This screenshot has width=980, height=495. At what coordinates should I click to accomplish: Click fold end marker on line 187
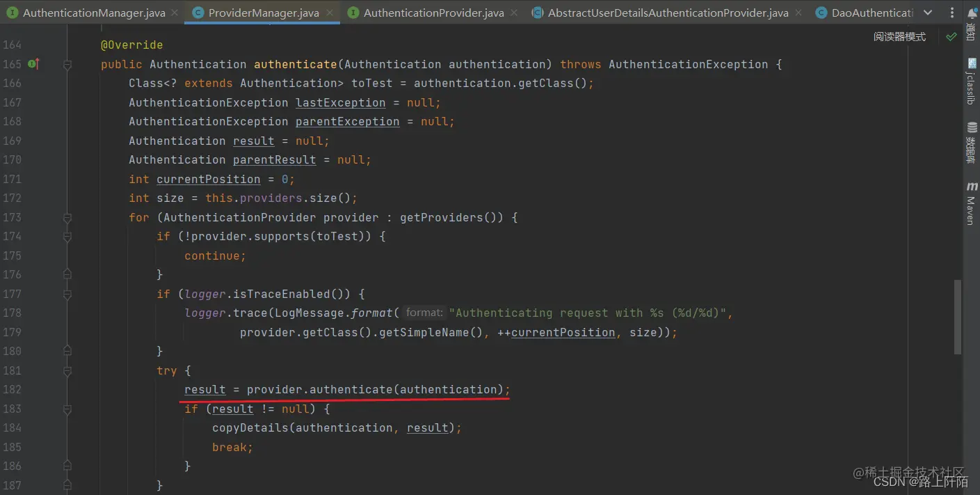click(67, 485)
